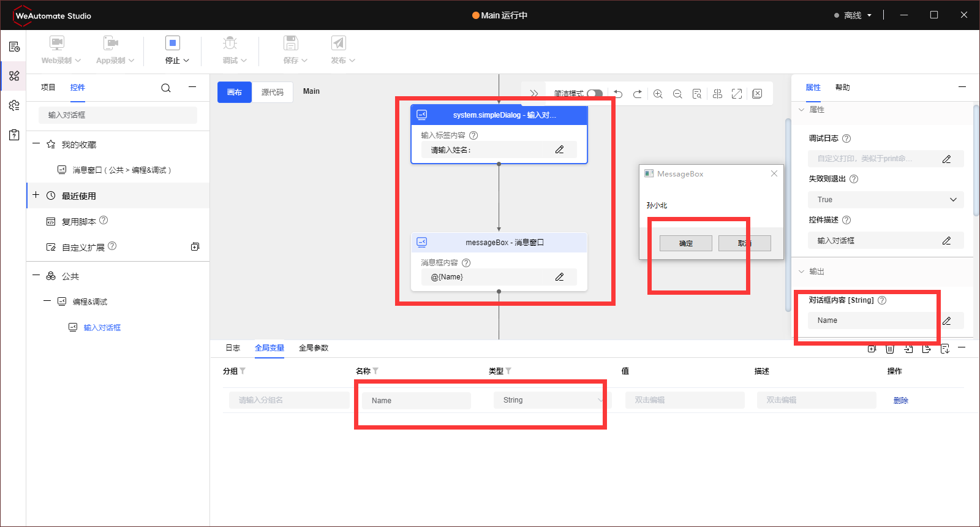Click the search magnifier in the controls panel
The width and height of the screenshot is (980, 527).
[166, 88]
